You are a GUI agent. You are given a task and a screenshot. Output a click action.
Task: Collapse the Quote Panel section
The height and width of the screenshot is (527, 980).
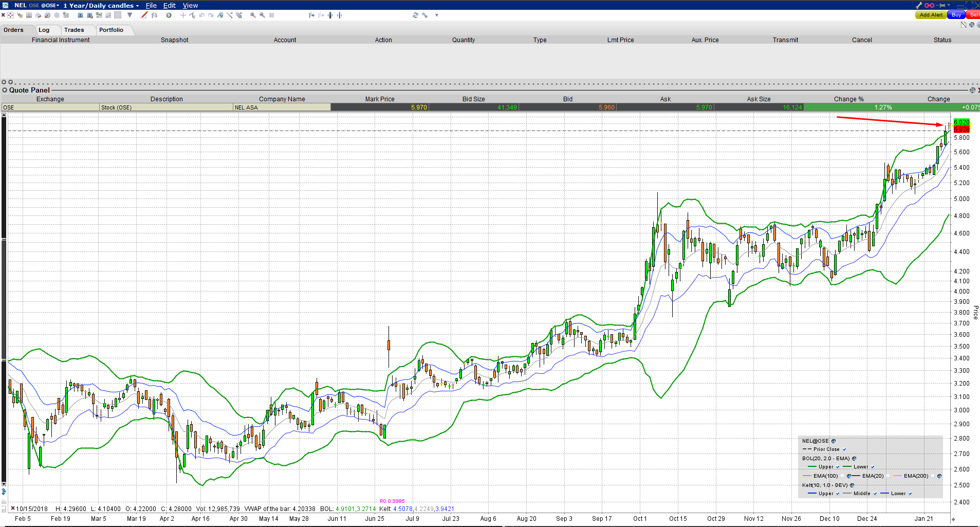pyautogui.click(x=5, y=90)
